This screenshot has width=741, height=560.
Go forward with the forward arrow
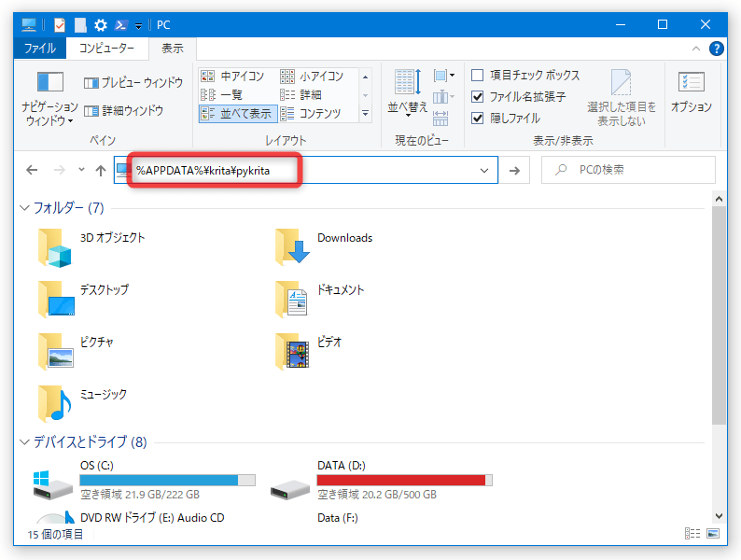coord(60,170)
